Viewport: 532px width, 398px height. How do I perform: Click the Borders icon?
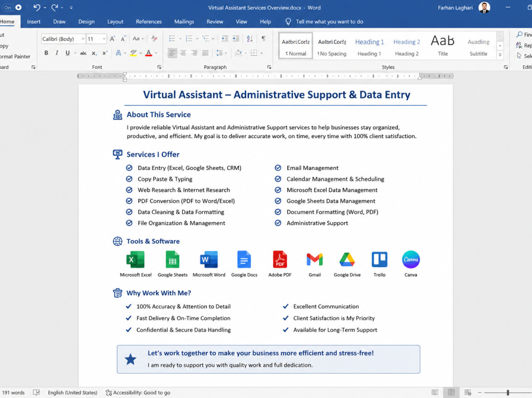coord(254,53)
